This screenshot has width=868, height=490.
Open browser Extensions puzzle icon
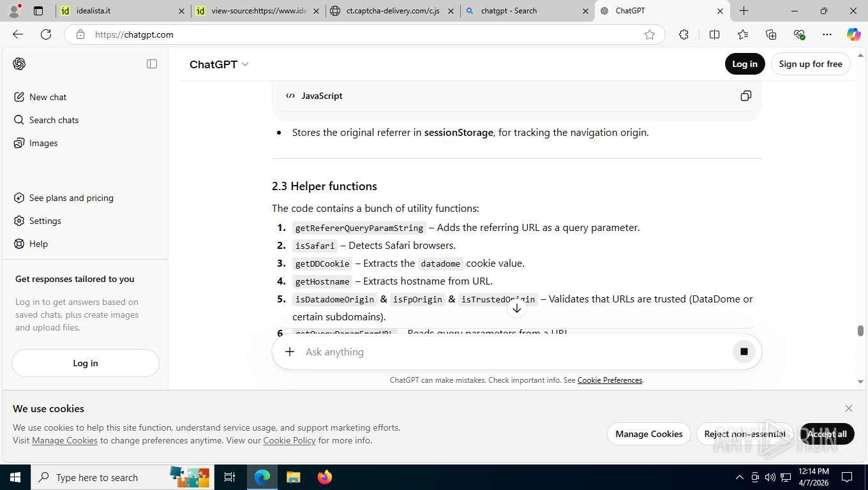pos(684,34)
